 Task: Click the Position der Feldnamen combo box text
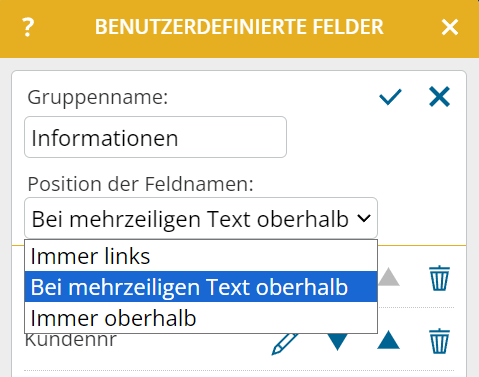pyautogui.click(x=190, y=219)
